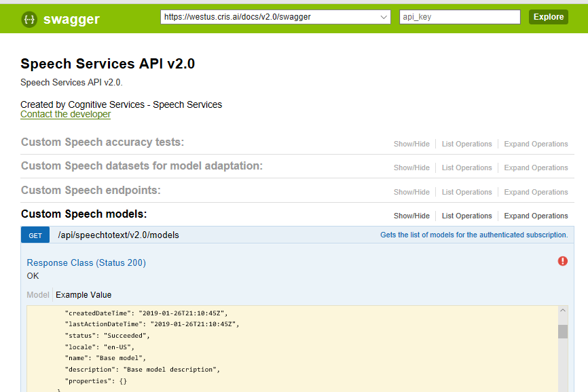The image size is (588, 392).
Task: Select the Example Value tab
Action: 84,295
